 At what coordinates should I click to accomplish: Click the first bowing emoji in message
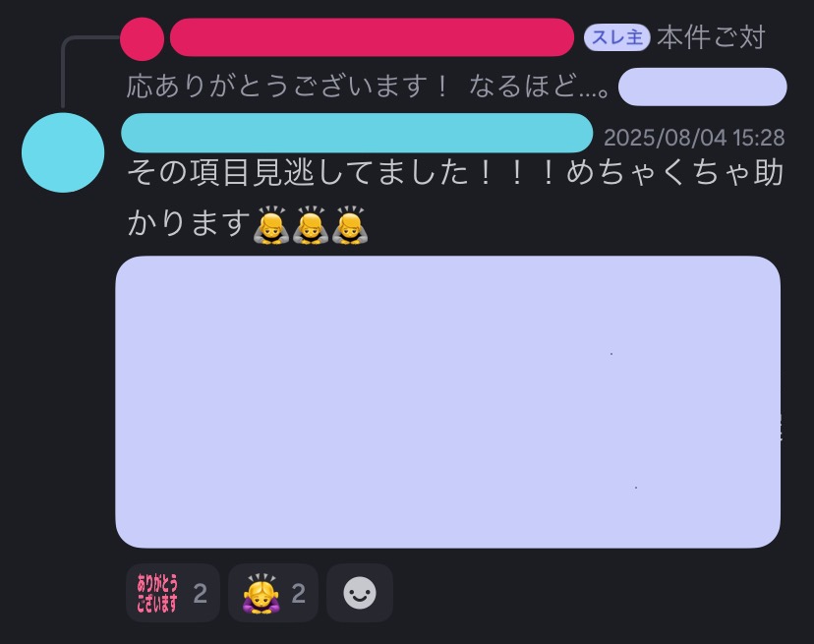coord(270,225)
